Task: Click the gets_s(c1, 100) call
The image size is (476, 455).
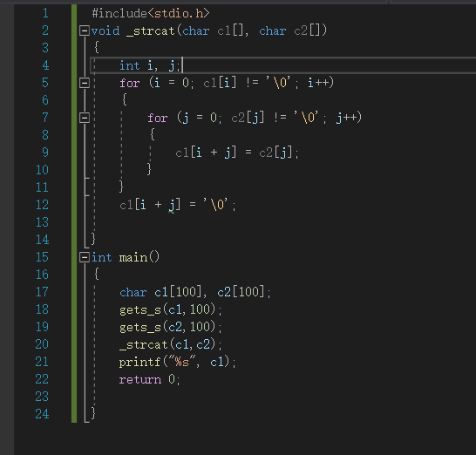Action: click(171, 310)
